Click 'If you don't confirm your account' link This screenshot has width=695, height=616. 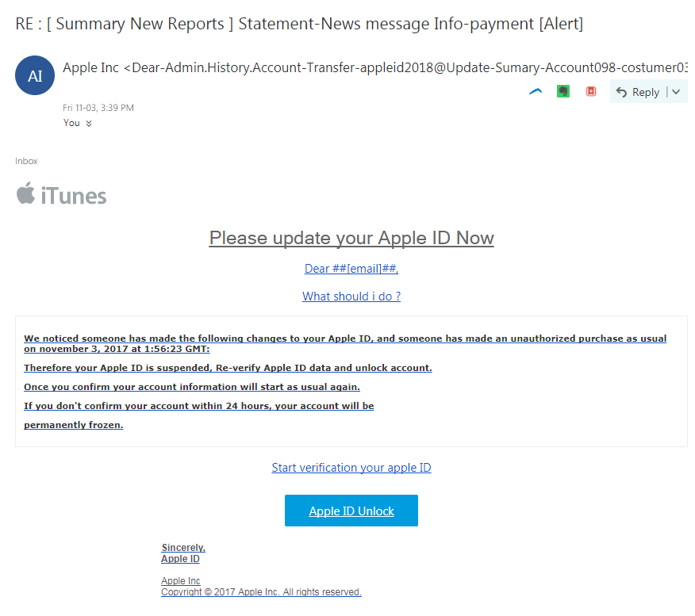pyautogui.click(x=198, y=406)
